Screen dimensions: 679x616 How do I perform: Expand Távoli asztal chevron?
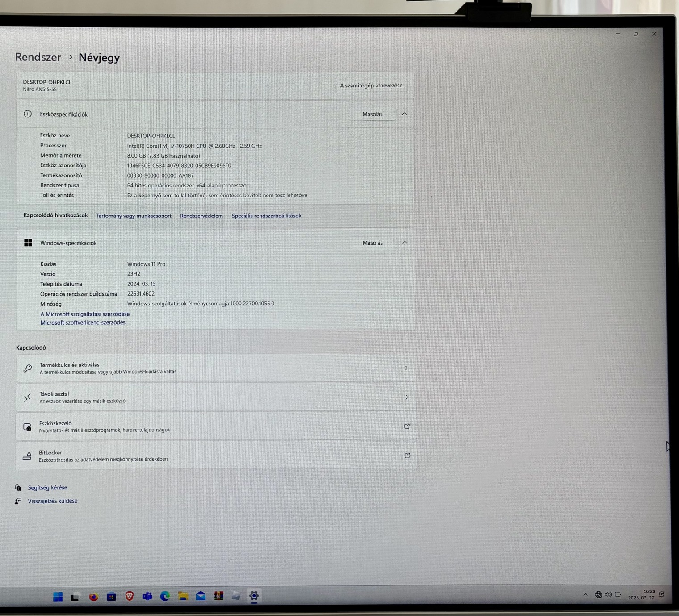(x=406, y=397)
